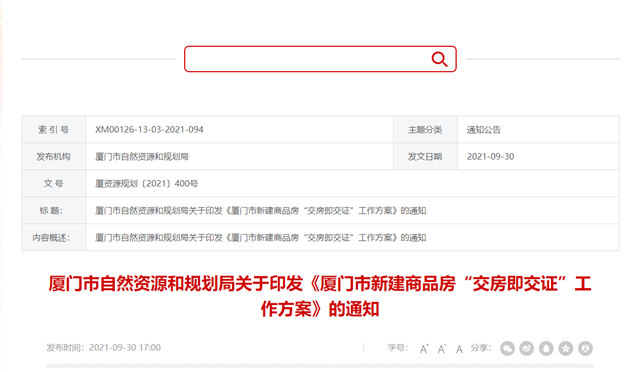
Task: Click the 索引号 label cell
Action: coord(53,130)
